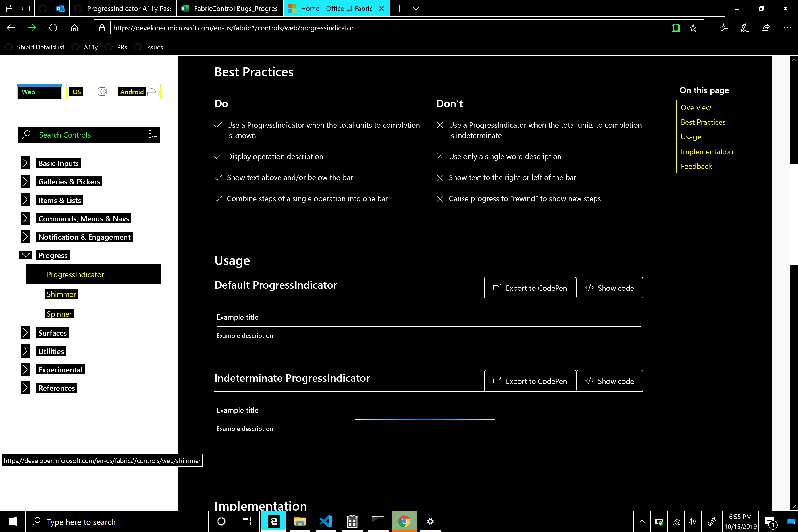
Task: Open the Spinner link in sidebar
Action: 59,314
